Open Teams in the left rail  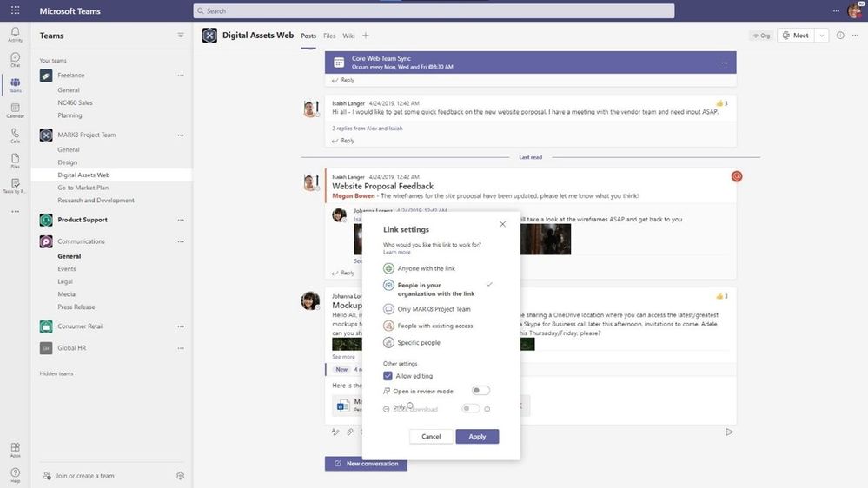[15, 84]
